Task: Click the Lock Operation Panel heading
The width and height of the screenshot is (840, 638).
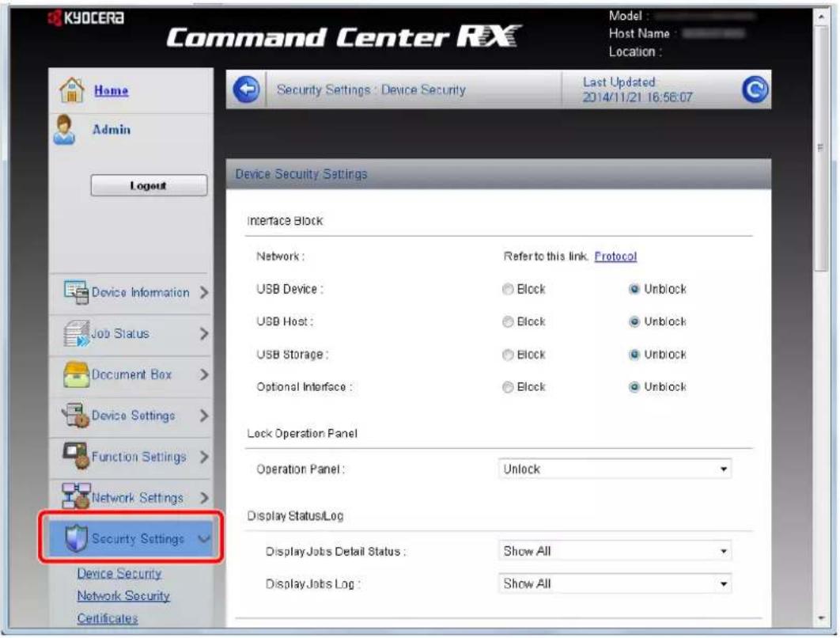Action: (301, 434)
